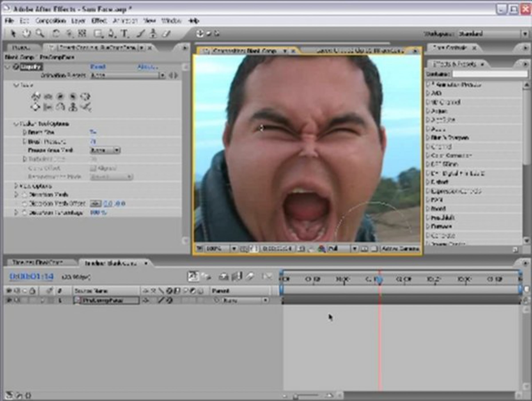Select the Warp tool in Liquify
The height and width of the screenshot is (401, 532).
36,96
